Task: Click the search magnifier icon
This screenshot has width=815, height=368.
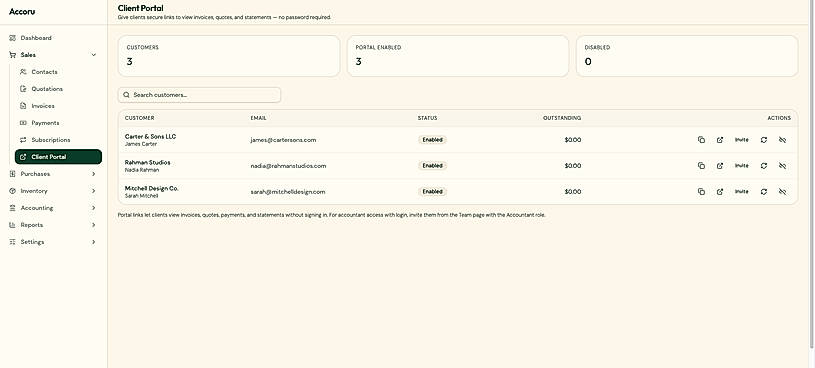Action: point(126,95)
